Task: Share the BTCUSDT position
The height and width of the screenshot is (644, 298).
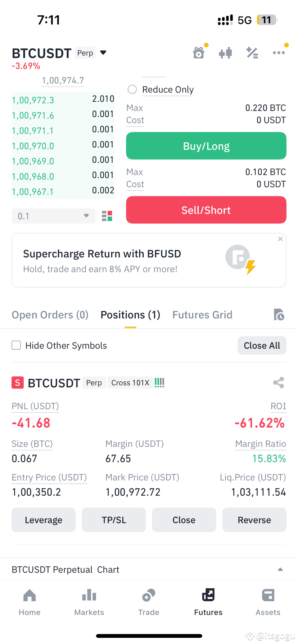Action: 279,382
